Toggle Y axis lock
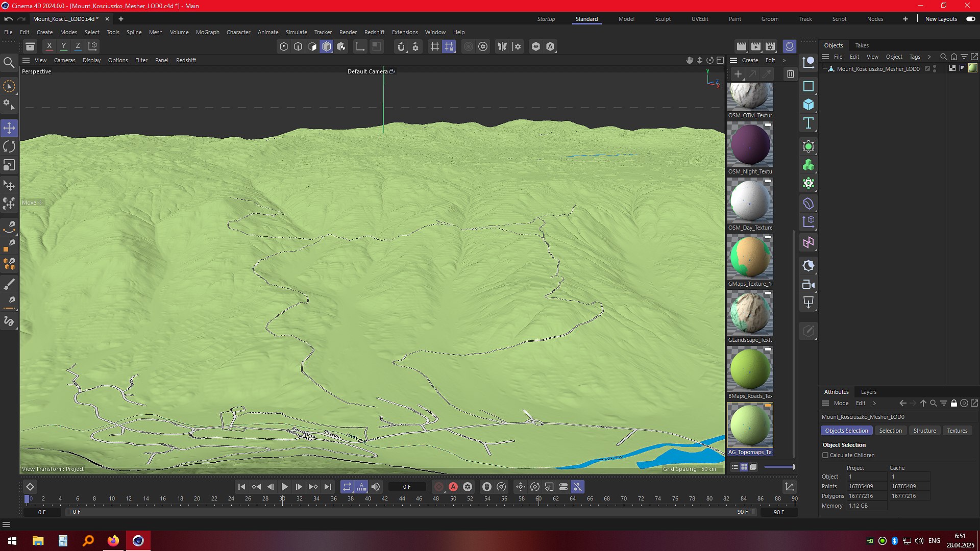This screenshot has height=551, width=980. point(64,46)
